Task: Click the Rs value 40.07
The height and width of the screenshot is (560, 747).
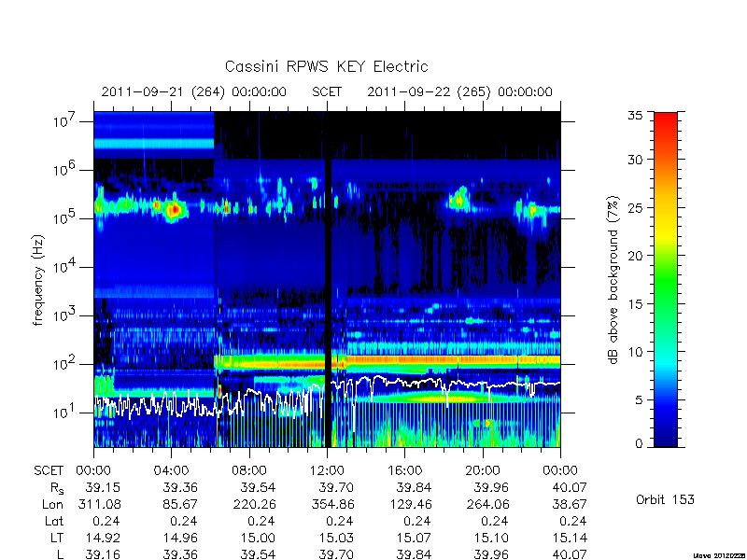Action: (x=570, y=487)
